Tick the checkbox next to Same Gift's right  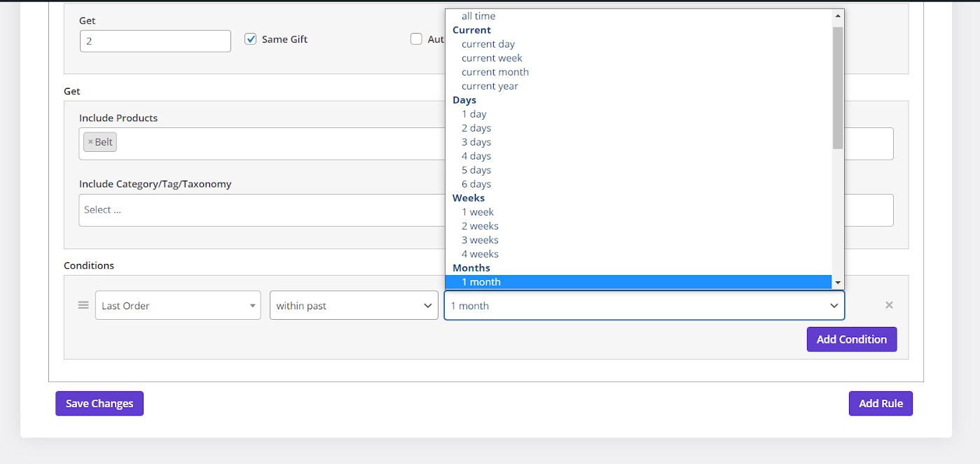click(416, 39)
